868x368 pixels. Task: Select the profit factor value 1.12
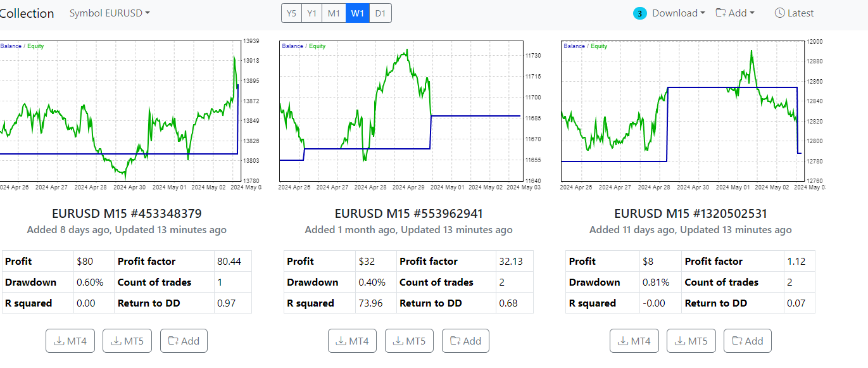(x=796, y=261)
